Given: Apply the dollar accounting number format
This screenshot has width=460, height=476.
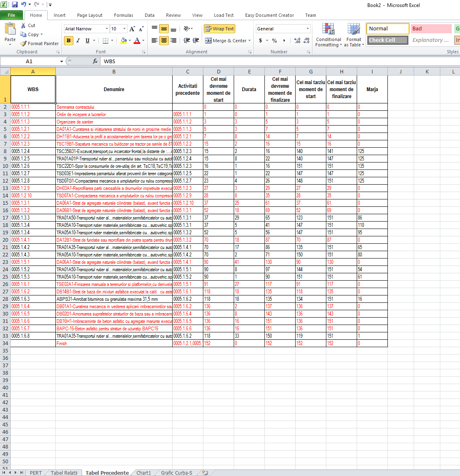Looking at the screenshot, I should 260,40.
